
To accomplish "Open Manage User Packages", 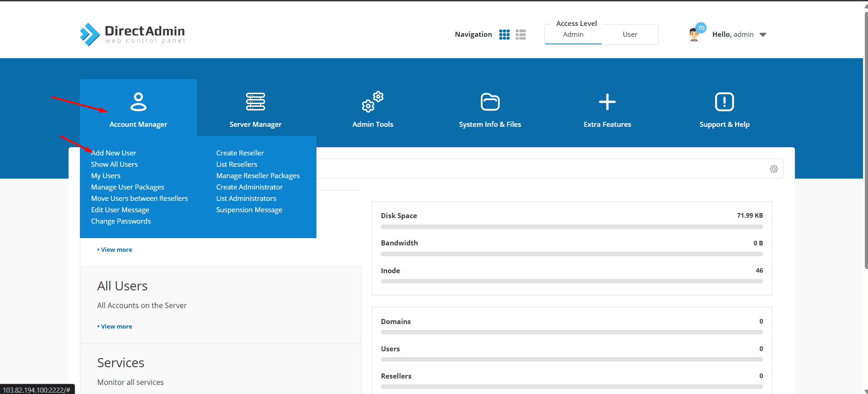I will (128, 187).
